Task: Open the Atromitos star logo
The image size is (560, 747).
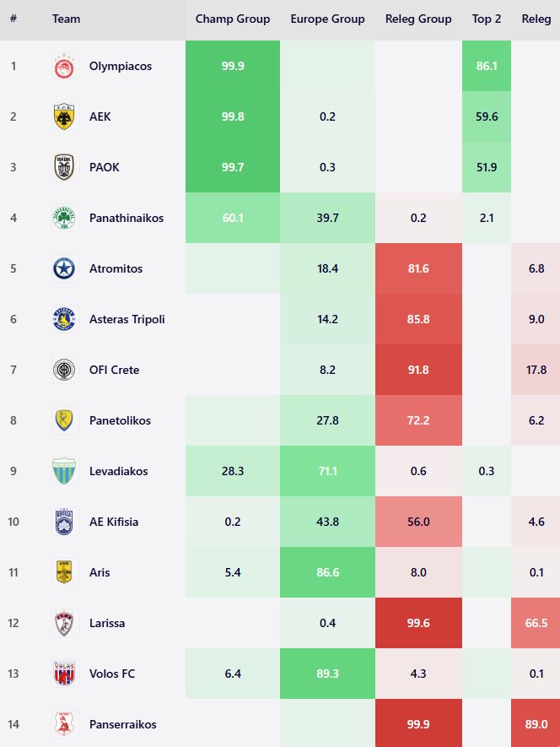Action: [64, 268]
